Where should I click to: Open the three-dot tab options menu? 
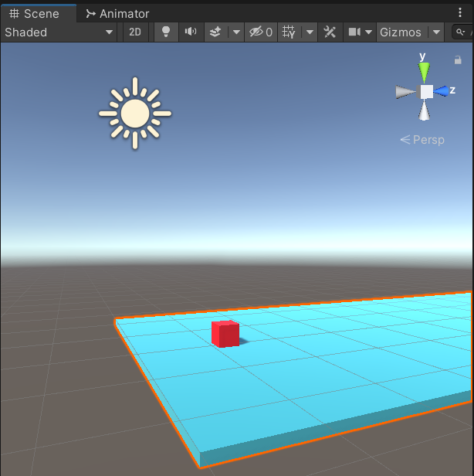[x=460, y=12]
